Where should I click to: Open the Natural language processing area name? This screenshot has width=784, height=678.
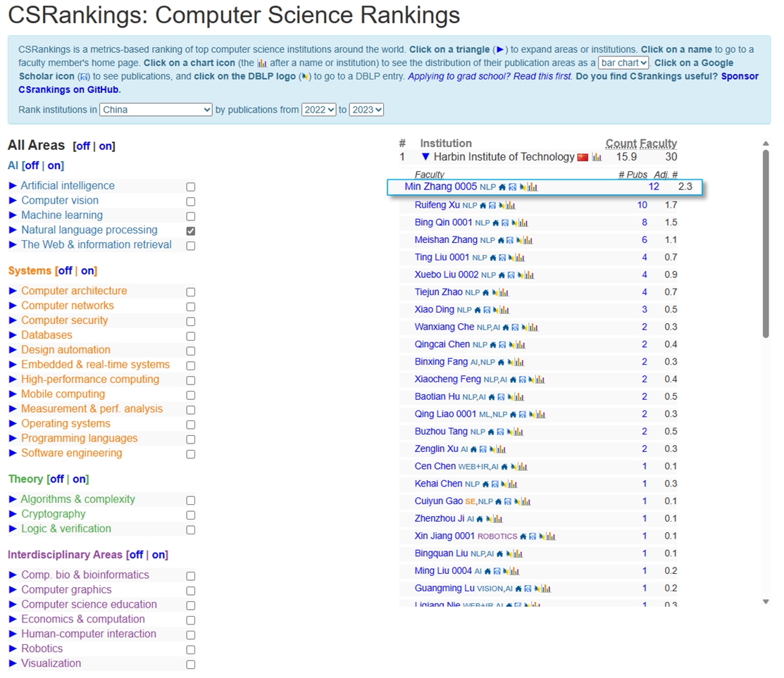tap(89, 230)
